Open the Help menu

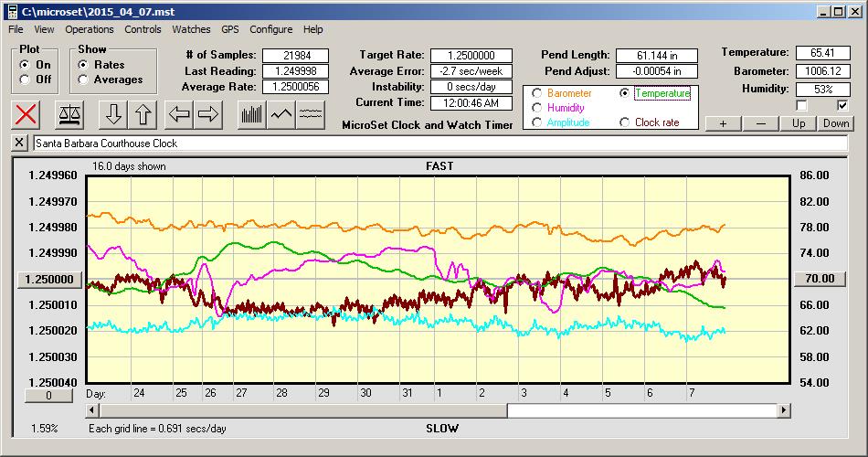[x=312, y=29]
